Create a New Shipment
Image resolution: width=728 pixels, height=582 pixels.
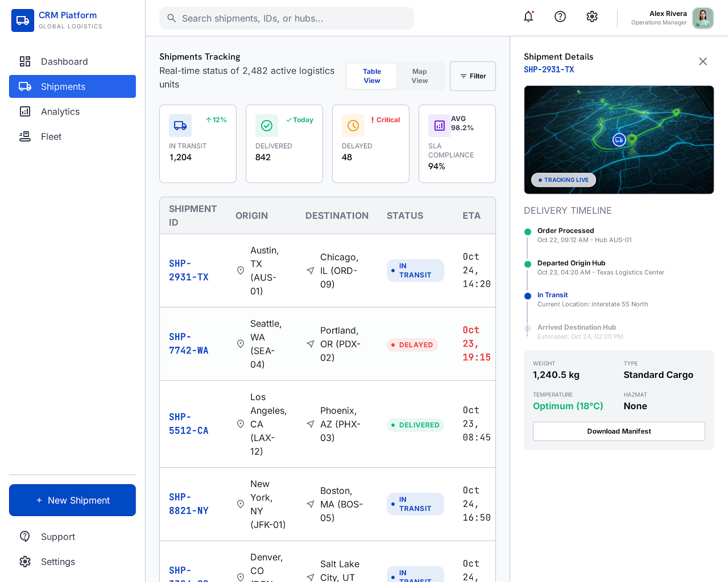[x=72, y=500]
